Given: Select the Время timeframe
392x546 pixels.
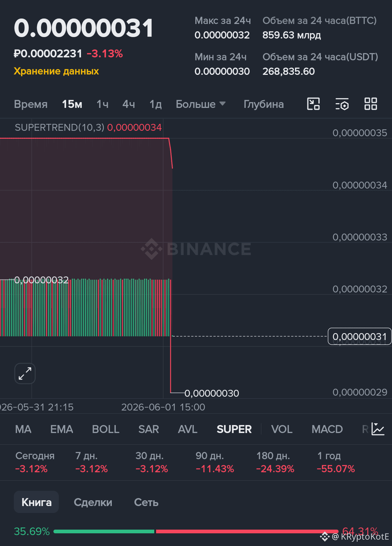Looking at the screenshot, I should click(x=31, y=104).
